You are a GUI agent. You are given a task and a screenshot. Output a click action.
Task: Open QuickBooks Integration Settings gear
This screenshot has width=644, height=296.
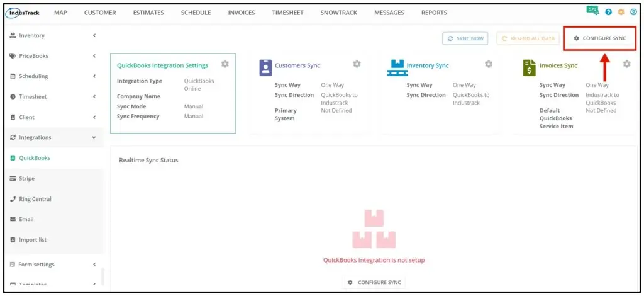tap(225, 64)
